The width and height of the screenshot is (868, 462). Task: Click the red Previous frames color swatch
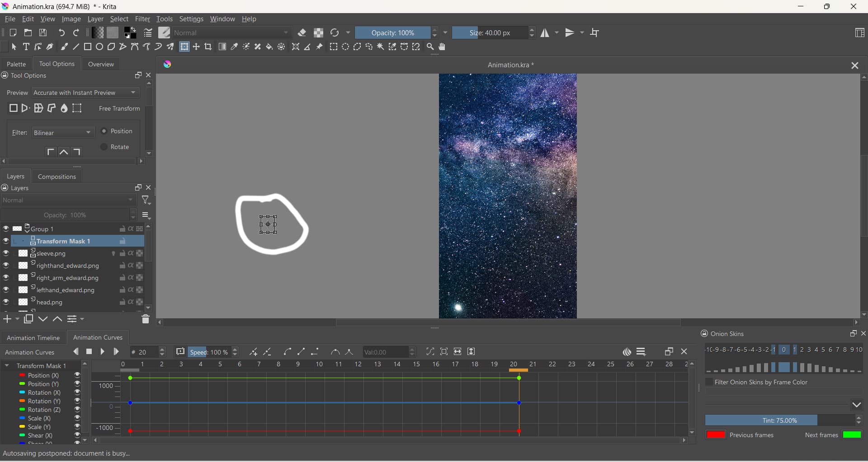(x=716, y=435)
